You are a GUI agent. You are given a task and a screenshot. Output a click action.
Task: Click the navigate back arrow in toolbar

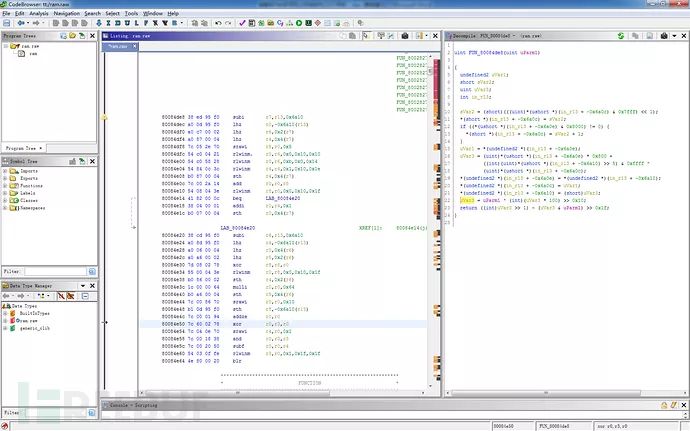[x=19, y=23]
